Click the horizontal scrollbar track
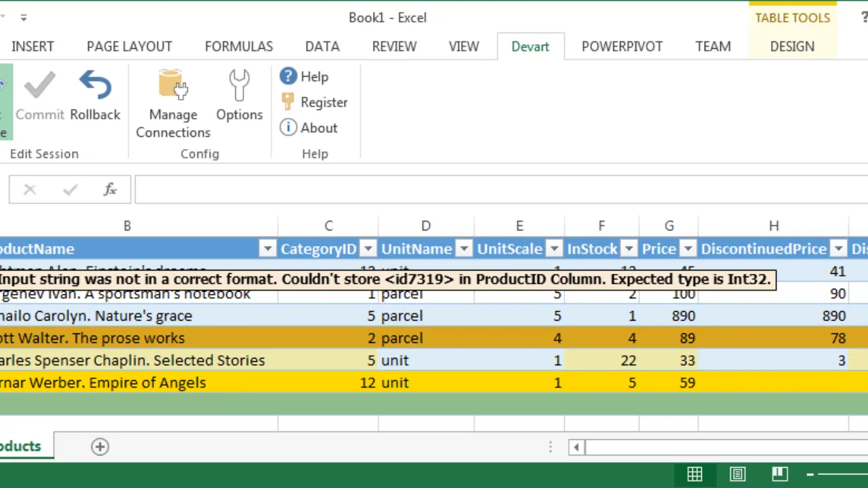868x488 pixels. pos(726,447)
